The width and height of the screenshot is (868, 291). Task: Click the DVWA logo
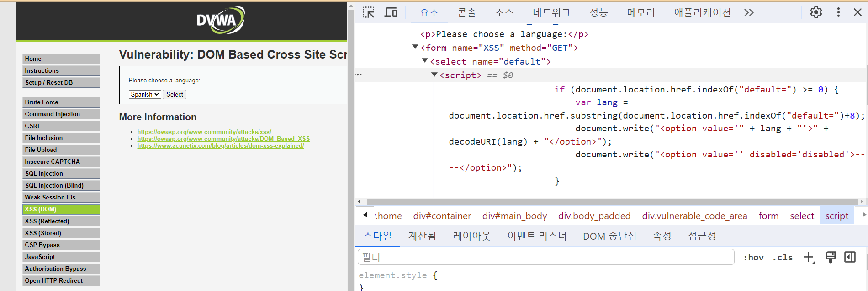click(221, 20)
